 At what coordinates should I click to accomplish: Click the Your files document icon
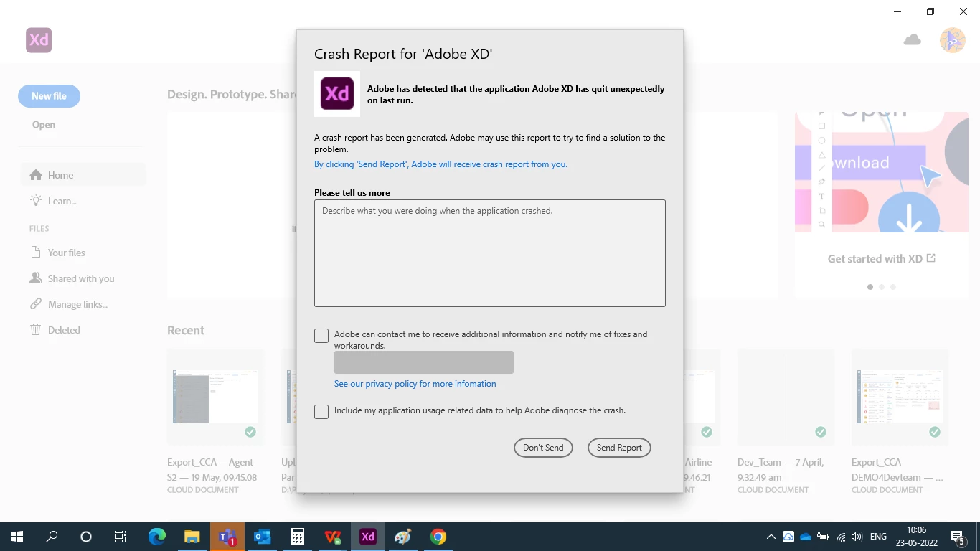[36, 252]
